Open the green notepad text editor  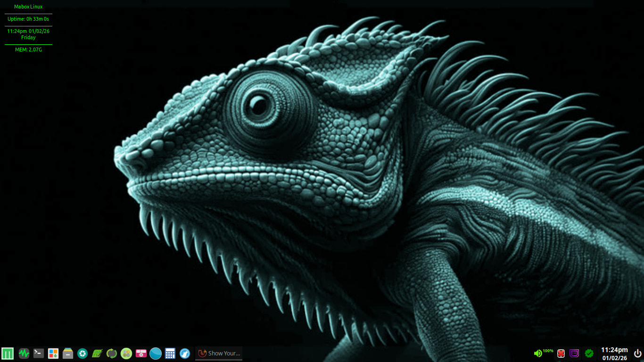[97, 353]
